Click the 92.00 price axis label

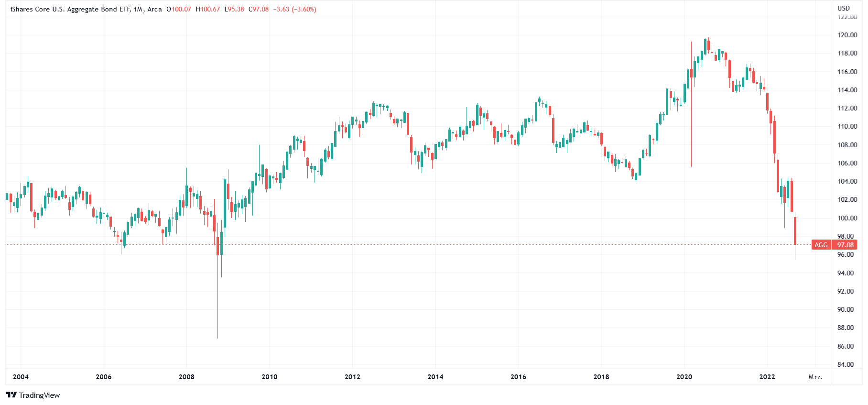846,291
